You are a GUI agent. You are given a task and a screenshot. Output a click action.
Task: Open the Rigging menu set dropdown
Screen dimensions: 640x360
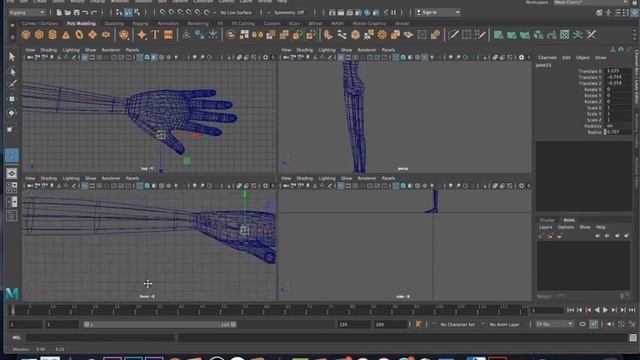[27, 13]
